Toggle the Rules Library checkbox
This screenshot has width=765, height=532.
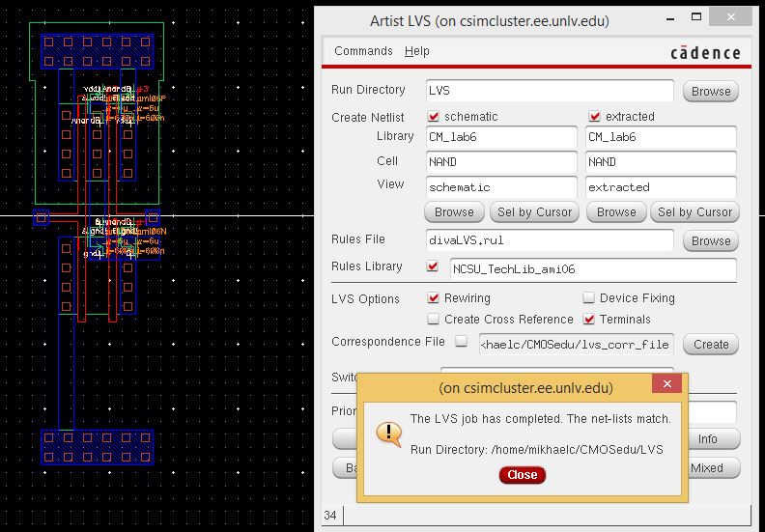click(434, 266)
